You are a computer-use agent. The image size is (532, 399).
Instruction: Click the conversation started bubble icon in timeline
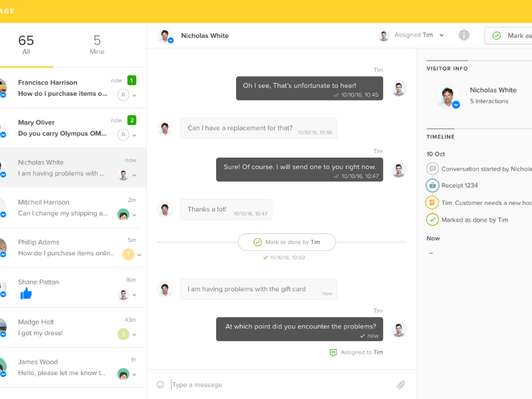(432, 169)
